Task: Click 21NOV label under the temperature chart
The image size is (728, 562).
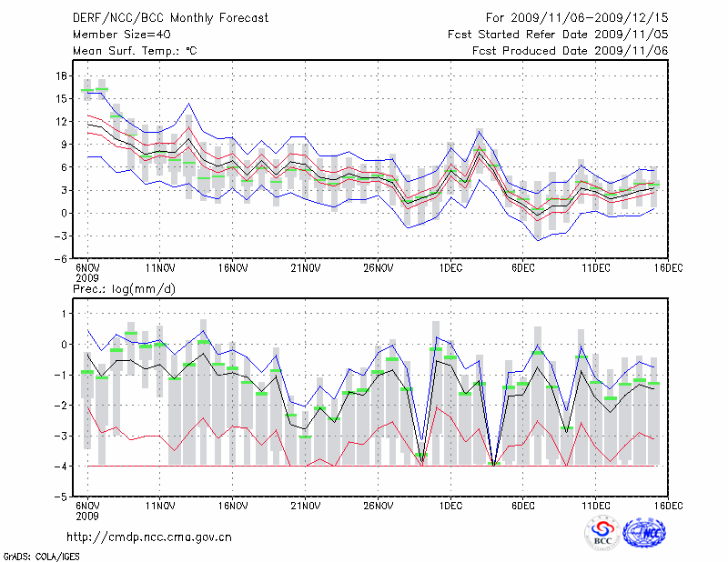Action: (x=305, y=268)
